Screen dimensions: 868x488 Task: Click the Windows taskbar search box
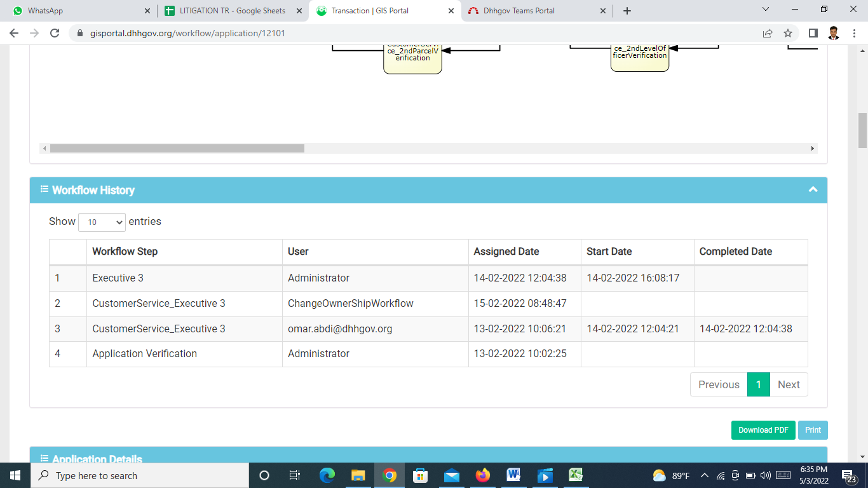(x=139, y=475)
